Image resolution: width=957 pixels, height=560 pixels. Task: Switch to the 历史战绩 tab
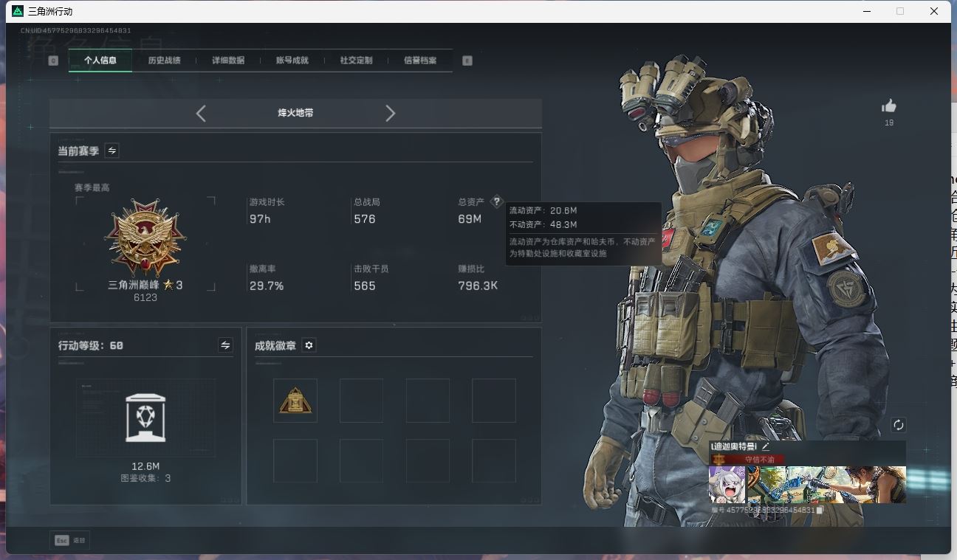[164, 61]
